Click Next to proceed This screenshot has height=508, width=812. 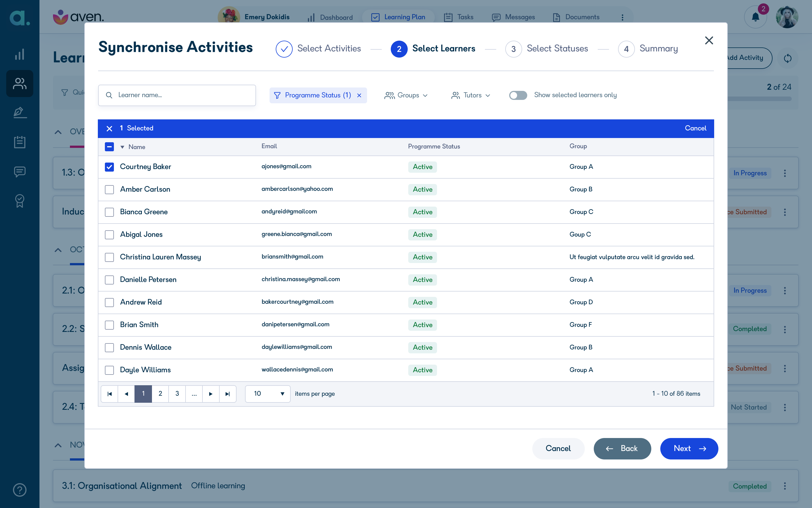click(x=689, y=448)
